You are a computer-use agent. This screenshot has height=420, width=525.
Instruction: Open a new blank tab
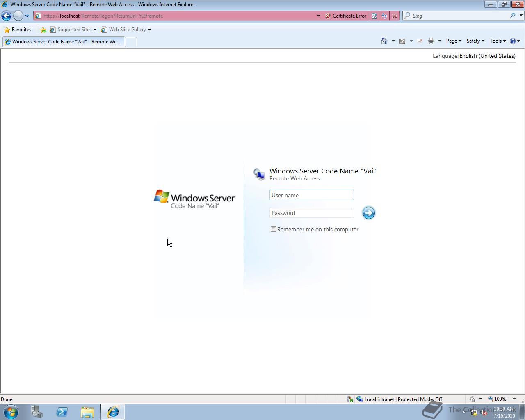point(130,42)
